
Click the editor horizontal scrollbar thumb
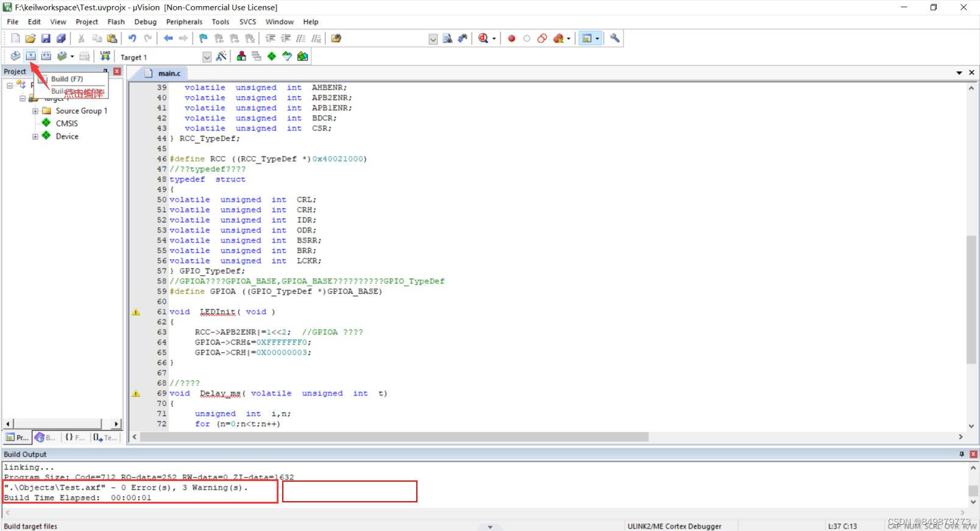point(394,437)
